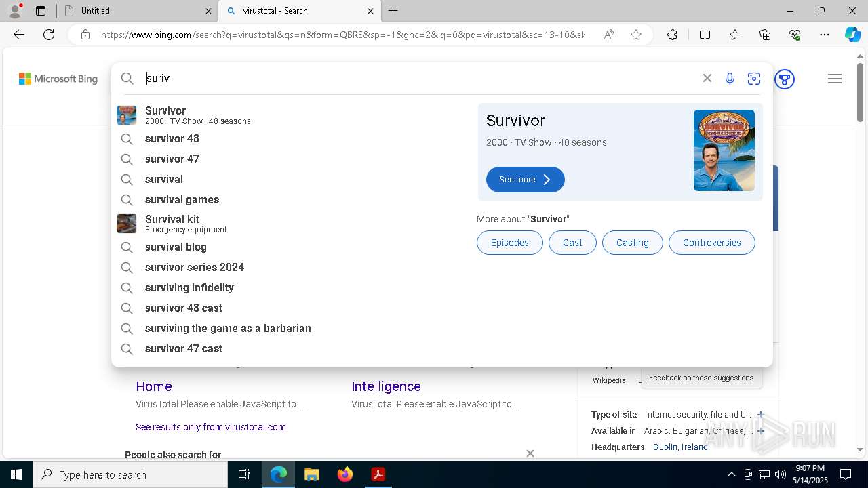This screenshot has width=868, height=488.
Task: Click Feedback on these suggestions
Action: pos(701,378)
